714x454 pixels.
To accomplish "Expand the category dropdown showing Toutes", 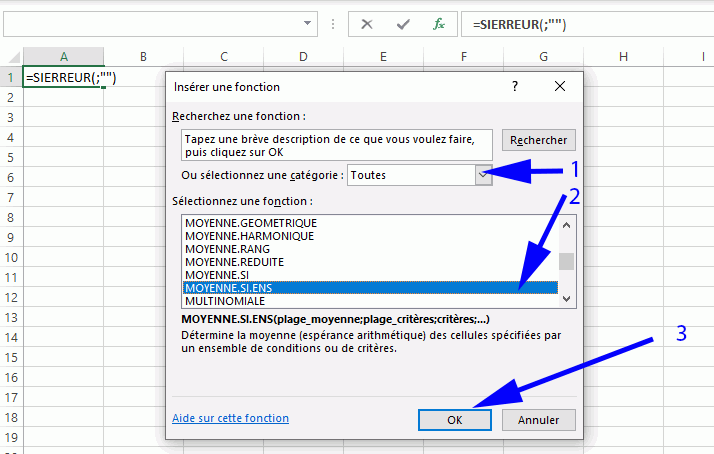I will (x=484, y=175).
